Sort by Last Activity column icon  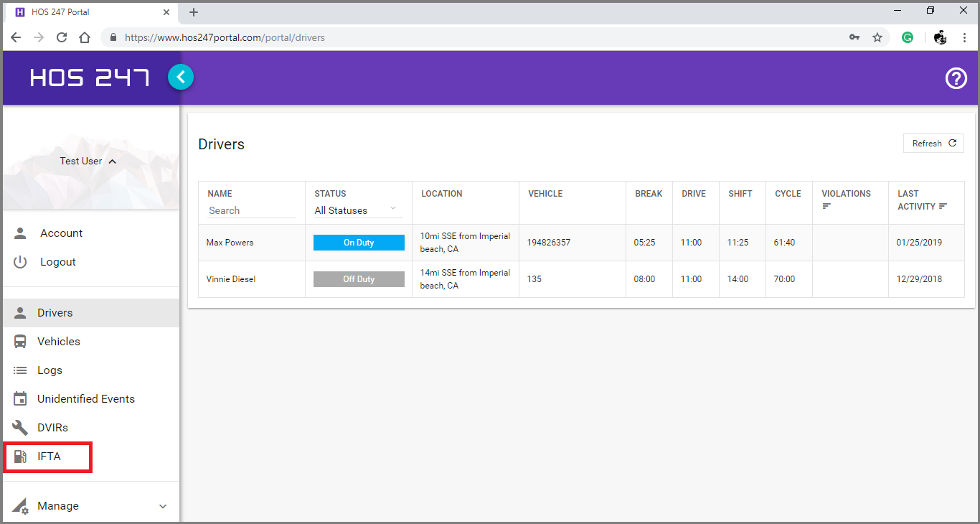[x=943, y=206]
